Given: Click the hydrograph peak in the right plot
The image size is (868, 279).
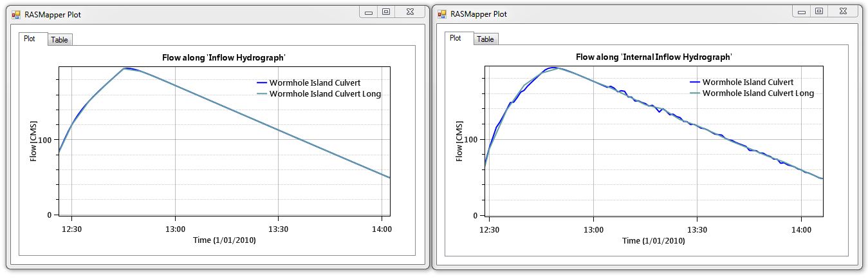Looking at the screenshot, I should [553, 68].
